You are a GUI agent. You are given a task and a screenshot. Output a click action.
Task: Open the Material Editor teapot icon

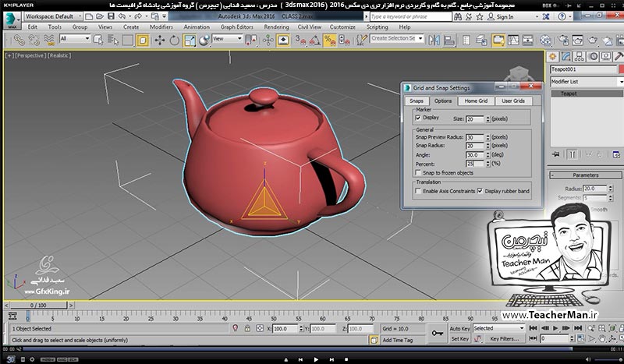click(x=545, y=41)
